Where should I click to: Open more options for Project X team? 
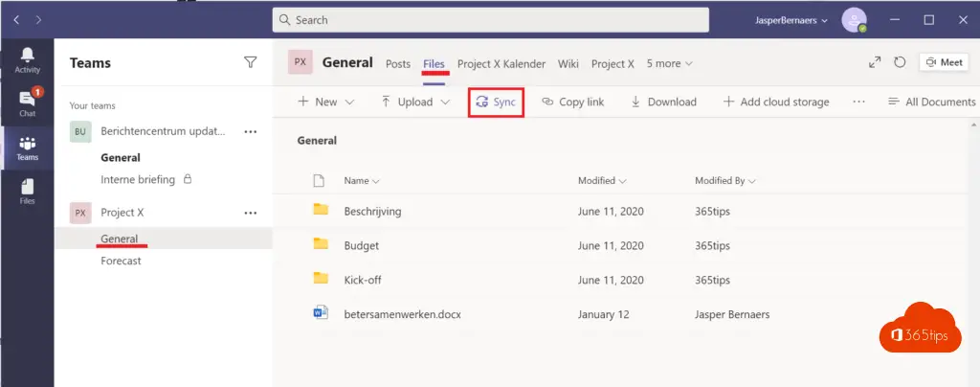[251, 214]
